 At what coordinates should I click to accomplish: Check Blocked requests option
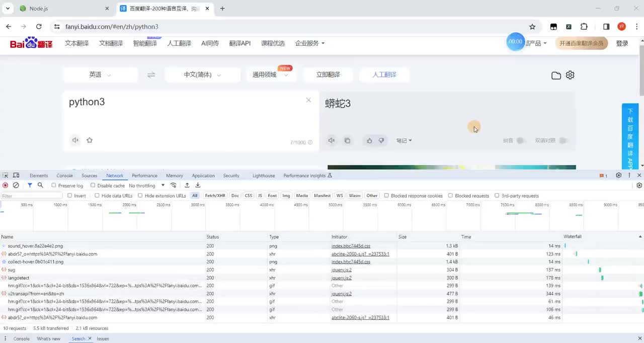[450, 196]
